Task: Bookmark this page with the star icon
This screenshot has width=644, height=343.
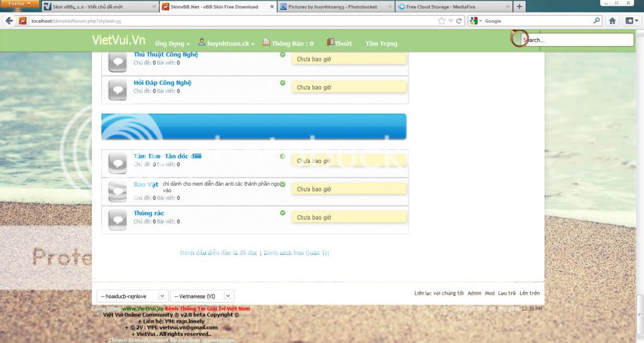Action: pos(441,21)
